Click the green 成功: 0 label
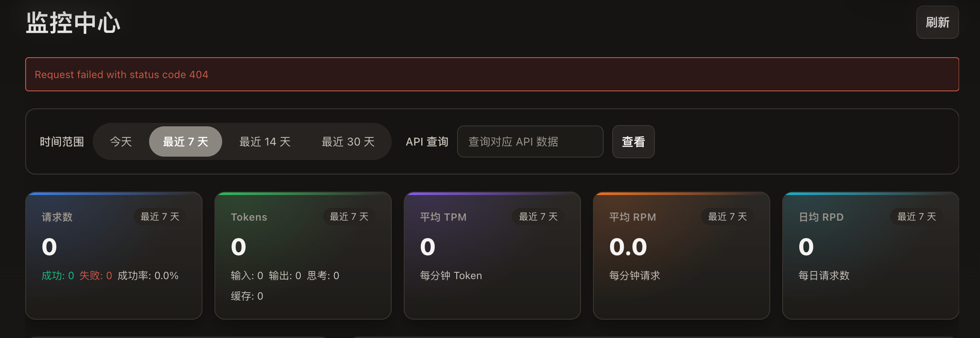Image resolution: width=980 pixels, height=338 pixels. tap(58, 276)
